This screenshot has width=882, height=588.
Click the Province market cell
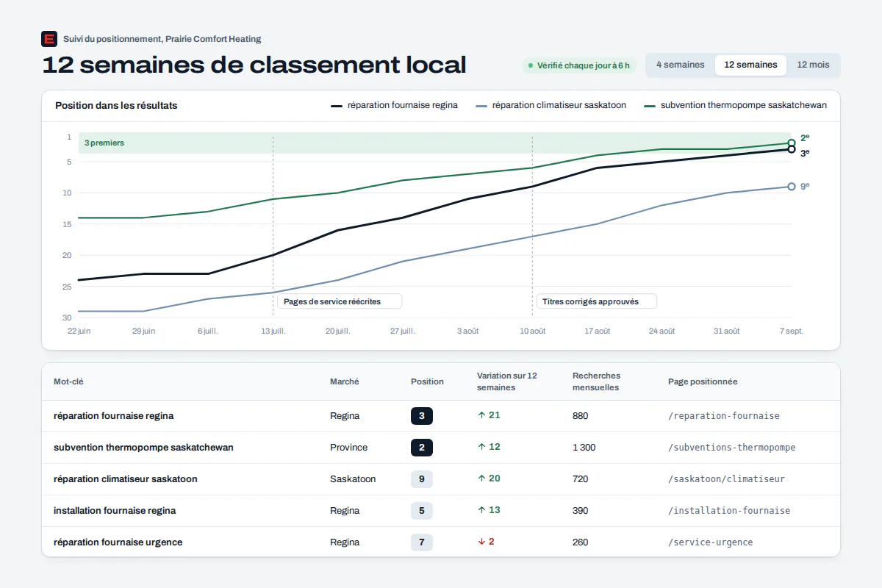349,448
